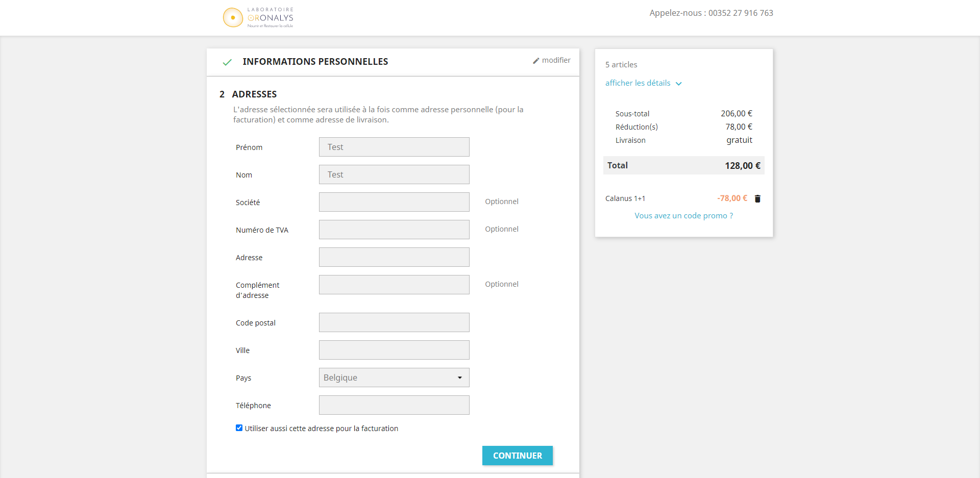The width and height of the screenshot is (980, 478).
Task: Delete the Calanus 1+1 discount with trash icon
Action: coord(757,198)
